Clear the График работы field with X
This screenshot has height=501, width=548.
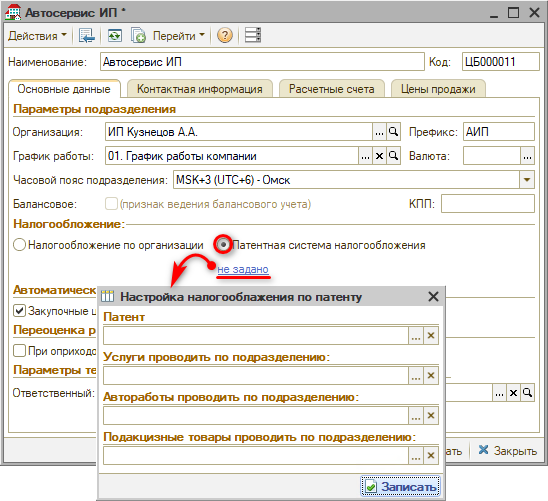[x=380, y=156]
